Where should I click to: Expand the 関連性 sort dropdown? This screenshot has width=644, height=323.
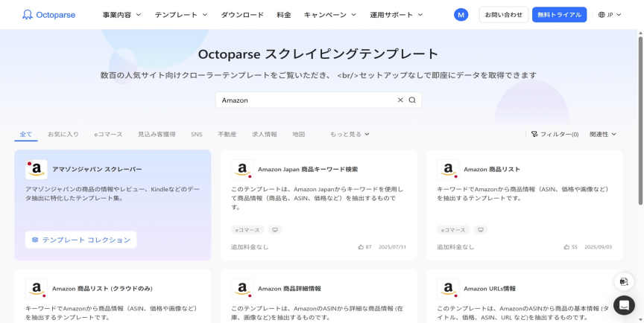tap(603, 135)
